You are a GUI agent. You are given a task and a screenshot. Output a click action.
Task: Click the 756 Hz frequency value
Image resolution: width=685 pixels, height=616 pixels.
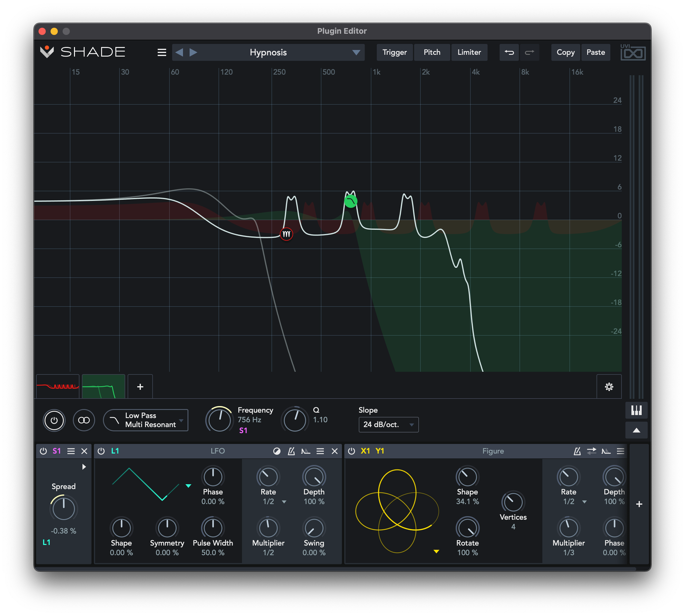(250, 420)
